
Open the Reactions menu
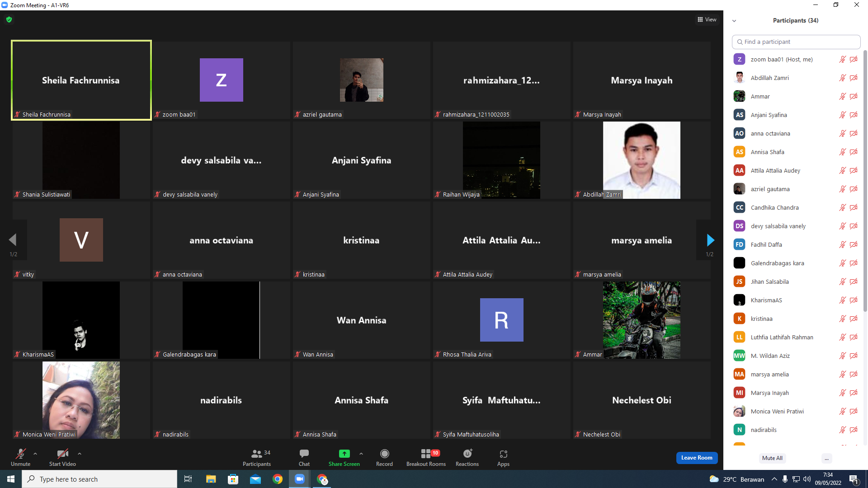coord(467,457)
